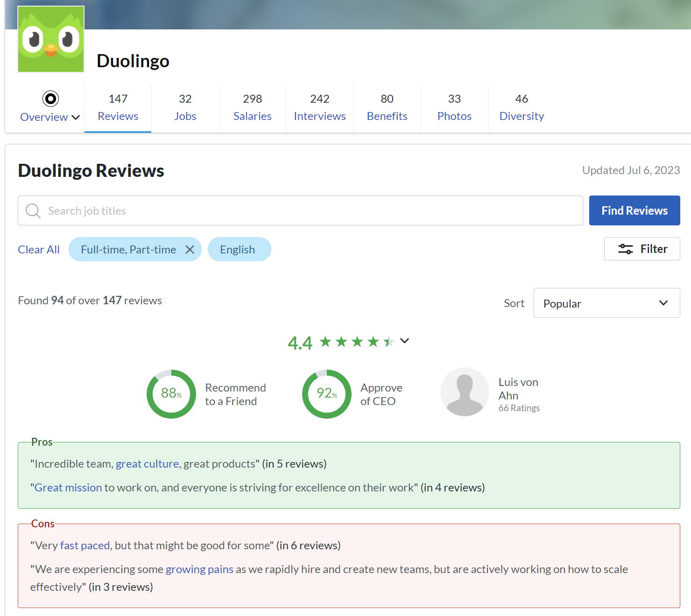Click the Duolingo owl logo

51,39
